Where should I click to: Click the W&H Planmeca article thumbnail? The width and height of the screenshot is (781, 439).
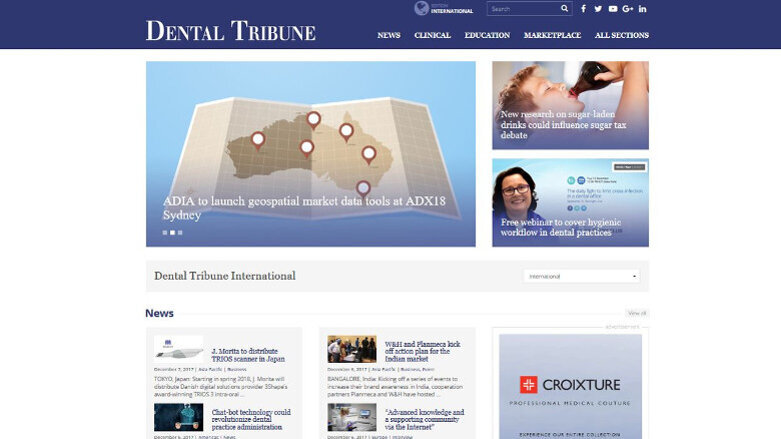pyautogui.click(x=352, y=349)
